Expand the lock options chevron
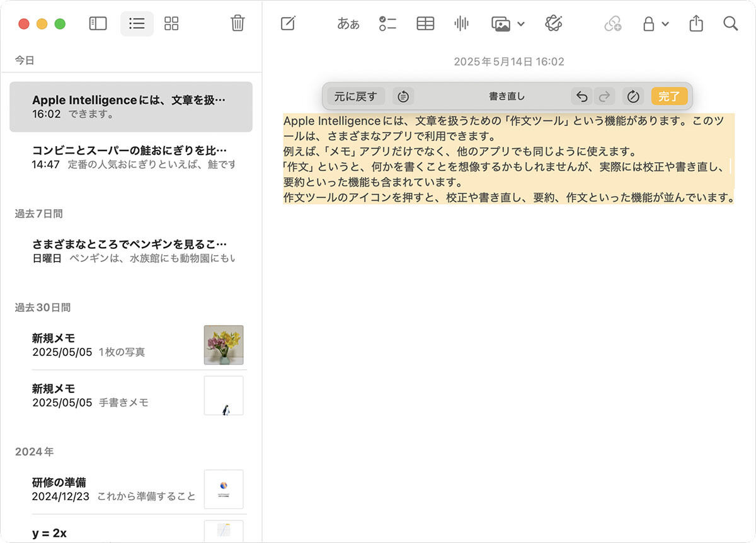 tap(665, 25)
